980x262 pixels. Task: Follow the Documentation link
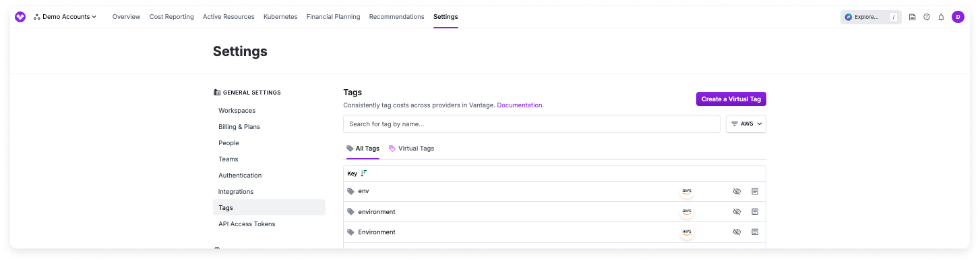point(520,105)
